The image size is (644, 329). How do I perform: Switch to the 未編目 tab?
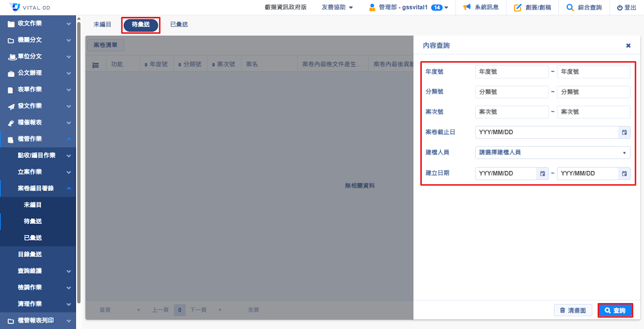click(102, 25)
